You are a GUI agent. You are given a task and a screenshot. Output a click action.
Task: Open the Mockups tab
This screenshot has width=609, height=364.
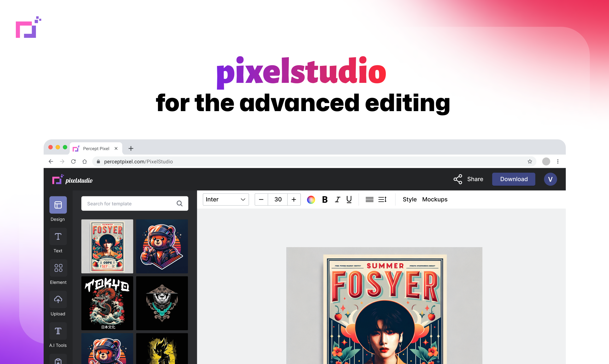pyautogui.click(x=435, y=199)
